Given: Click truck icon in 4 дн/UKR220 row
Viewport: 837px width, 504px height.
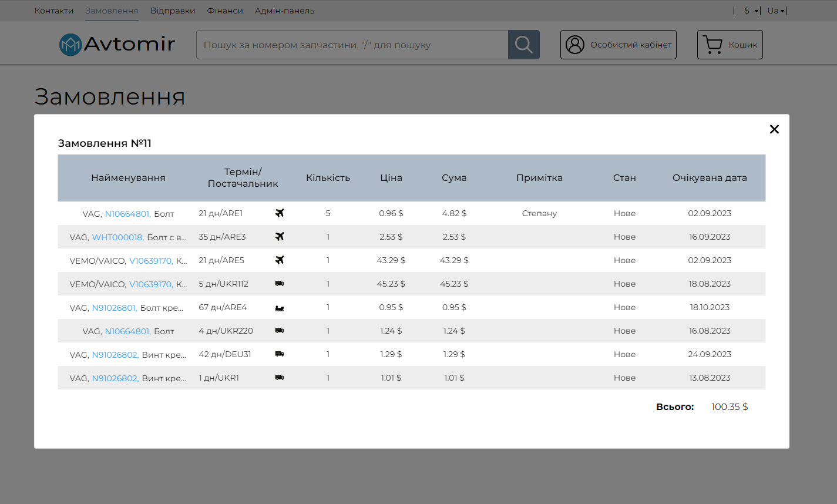Looking at the screenshot, I should coord(280,331).
